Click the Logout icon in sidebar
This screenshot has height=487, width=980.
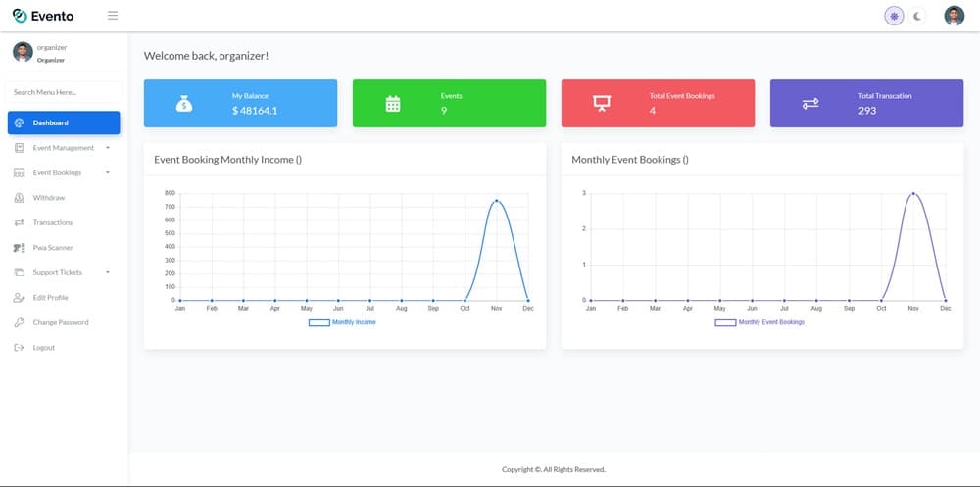click(20, 348)
